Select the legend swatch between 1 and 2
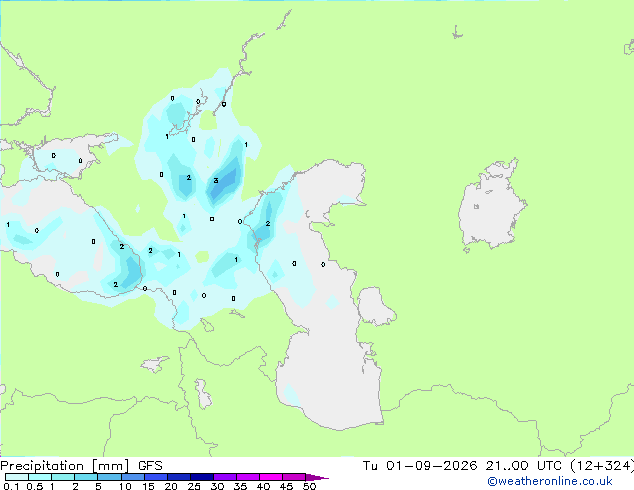 click(63, 477)
